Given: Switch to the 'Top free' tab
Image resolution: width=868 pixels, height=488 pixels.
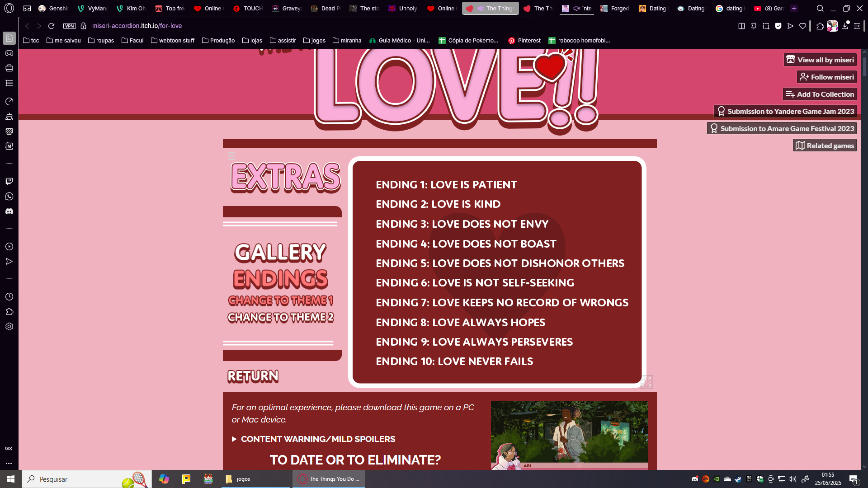Looking at the screenshot, I should [170, 8].
